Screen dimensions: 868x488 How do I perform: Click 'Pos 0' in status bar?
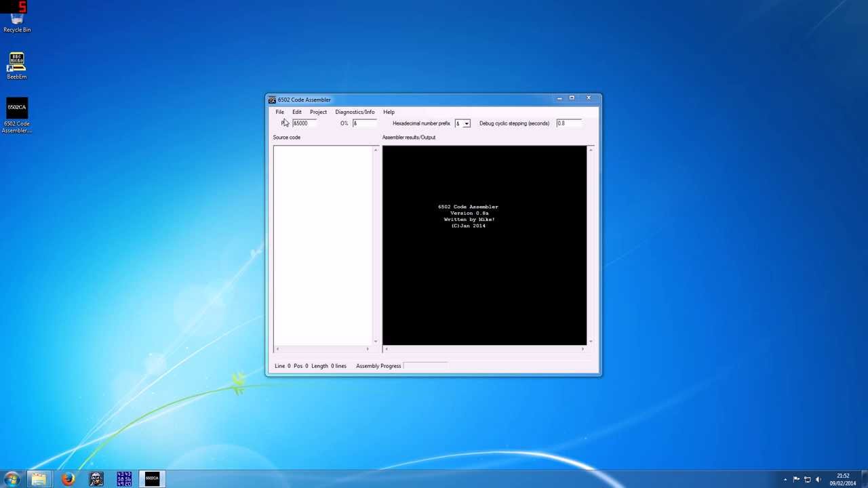pos(301,366)
